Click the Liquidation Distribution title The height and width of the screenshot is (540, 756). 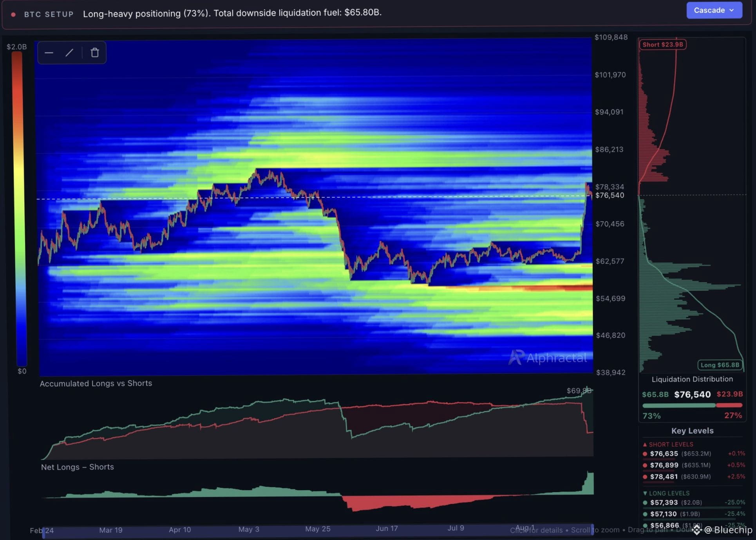pos(692,379)
